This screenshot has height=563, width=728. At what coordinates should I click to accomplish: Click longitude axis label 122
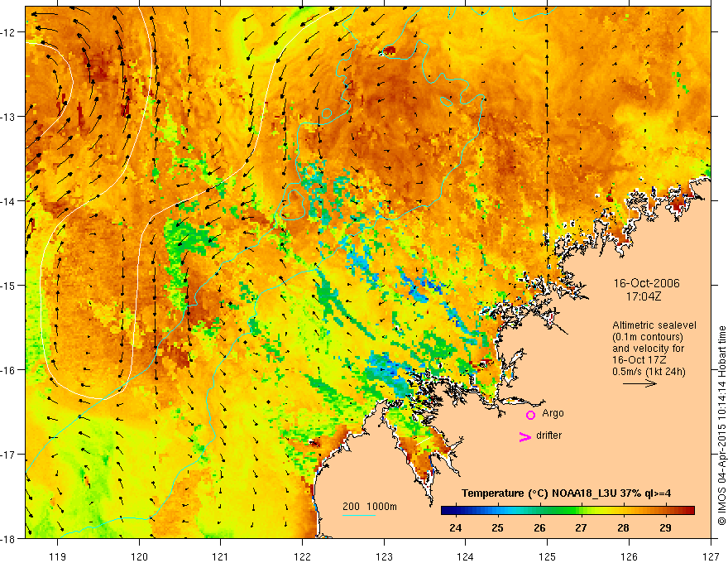coord(302,556)
